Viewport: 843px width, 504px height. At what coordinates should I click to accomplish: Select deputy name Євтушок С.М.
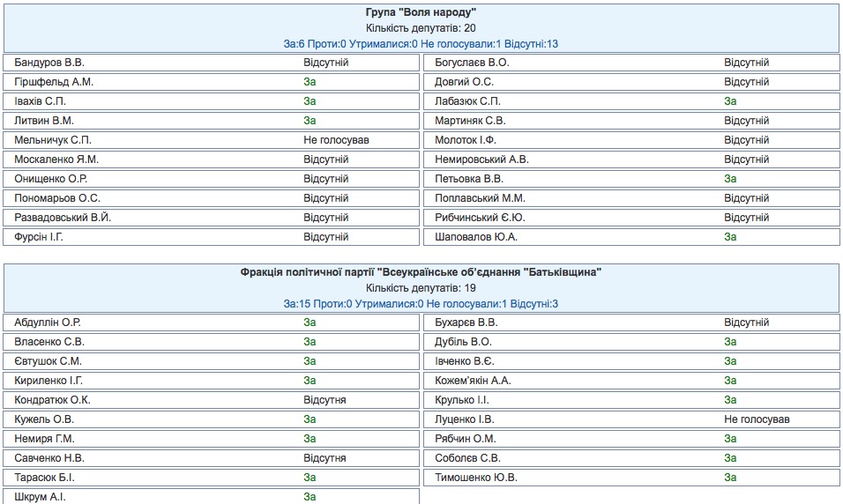[48, 361]
